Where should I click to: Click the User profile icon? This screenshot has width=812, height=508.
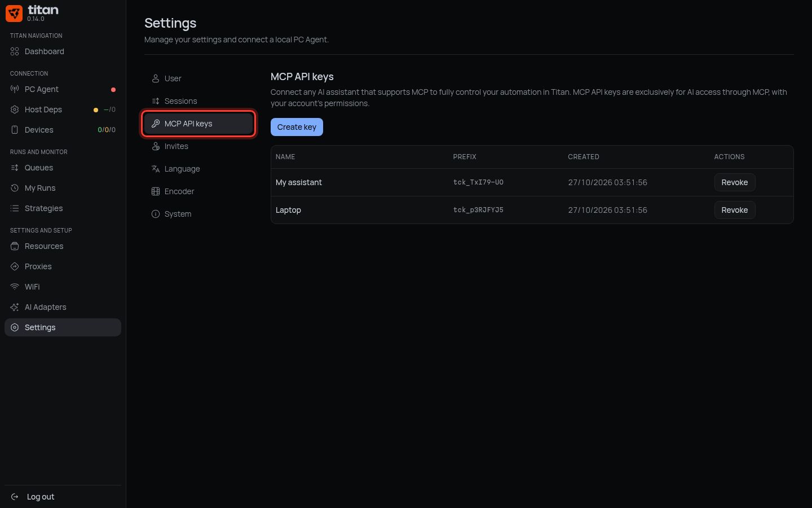pos(156,78)
